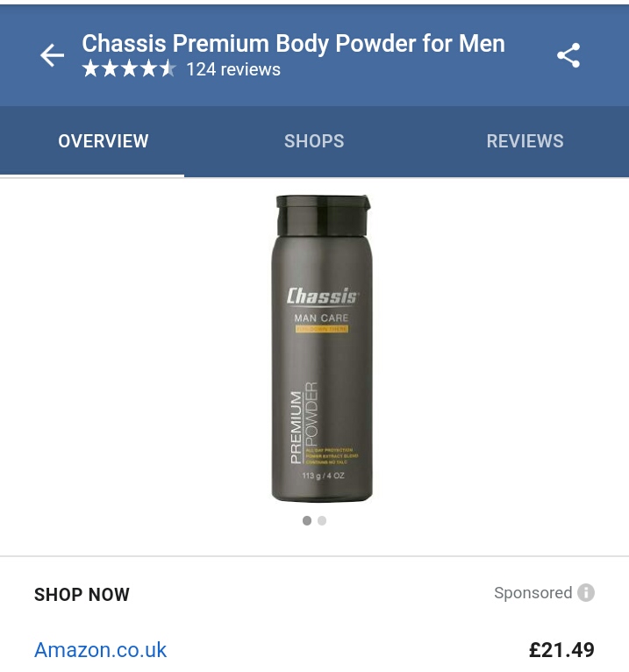Switch to the Shops tab
This screenshot has height=672, width=629.
click(x=314, y=141)
